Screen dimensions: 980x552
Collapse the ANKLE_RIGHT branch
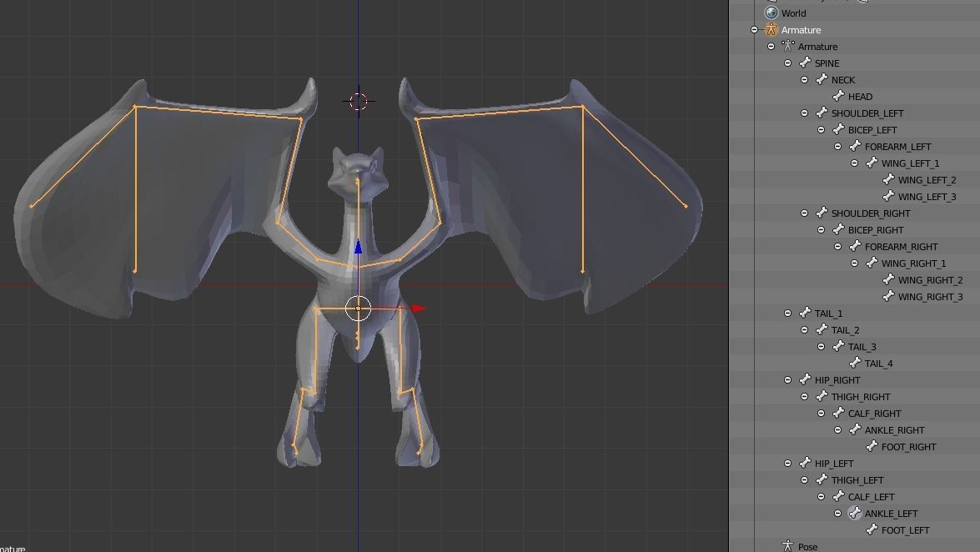coord(838,430)
